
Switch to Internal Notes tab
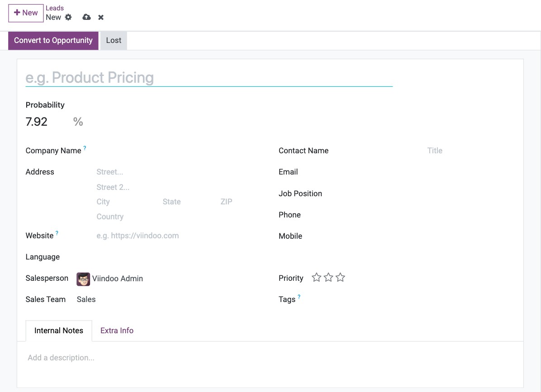pos(59,331)
